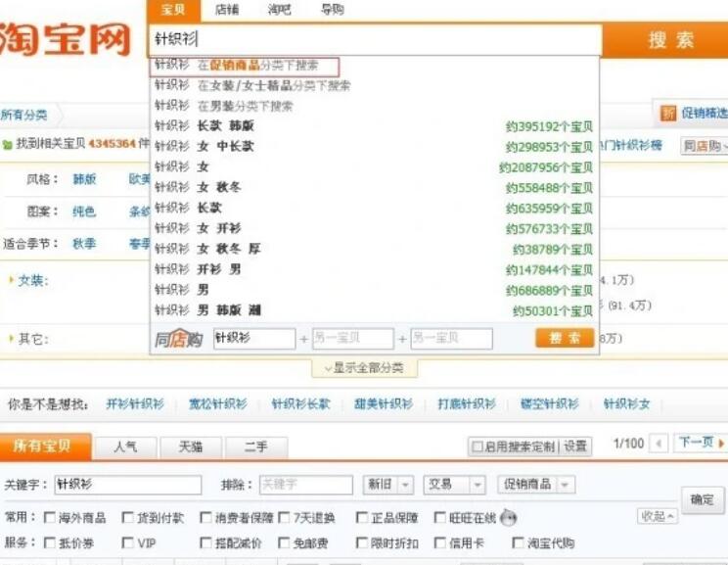Switch to the 二手 tab
Viewport: 728px width, 565px height.
point(255,447)
